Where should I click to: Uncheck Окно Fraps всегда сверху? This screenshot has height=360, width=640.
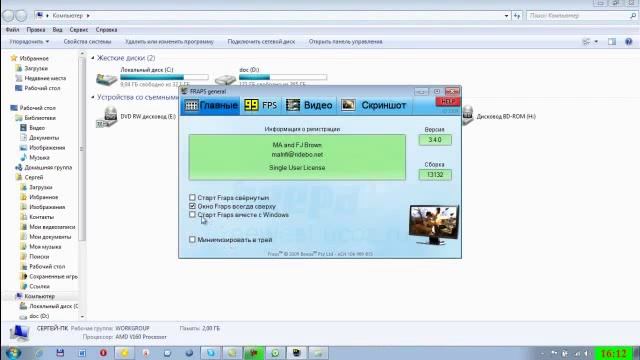click(192, 206)
